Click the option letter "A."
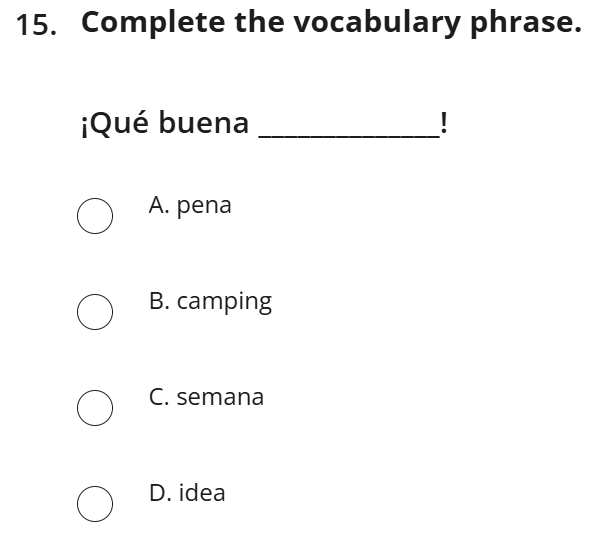The width and height of the screenshot is (607, 538). coord(159,206)
